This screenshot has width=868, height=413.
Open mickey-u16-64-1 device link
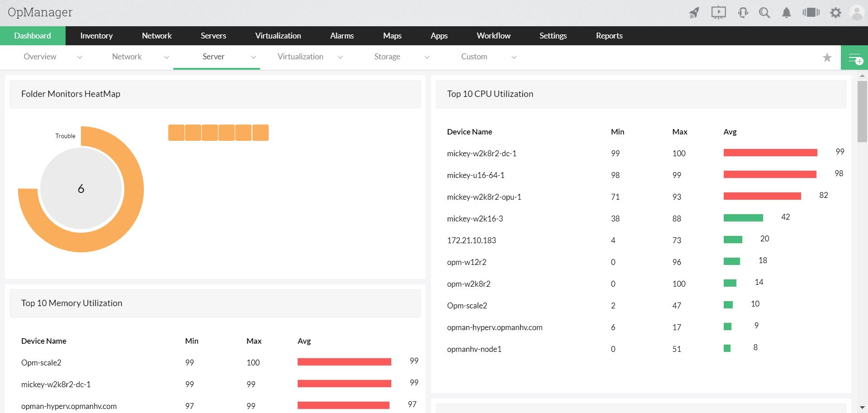pyautogui.click(x=476, y=175)
